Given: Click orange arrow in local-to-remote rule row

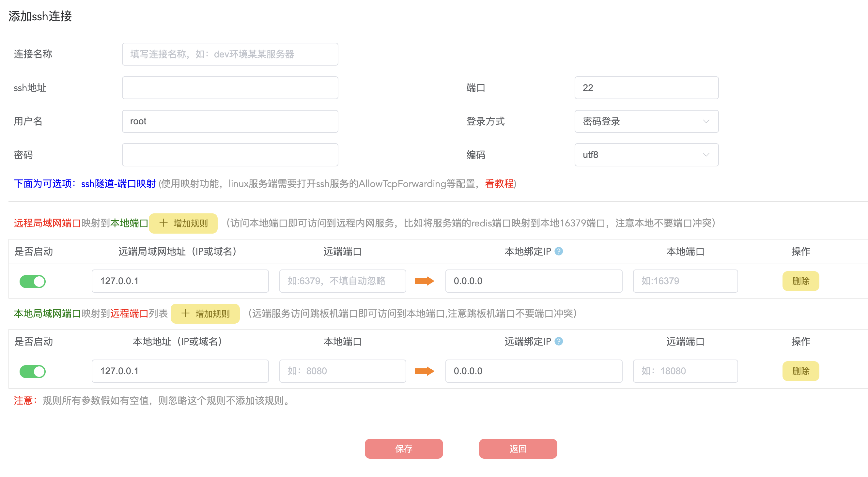Looking at the screenshot, I should [x=424, y=371].
